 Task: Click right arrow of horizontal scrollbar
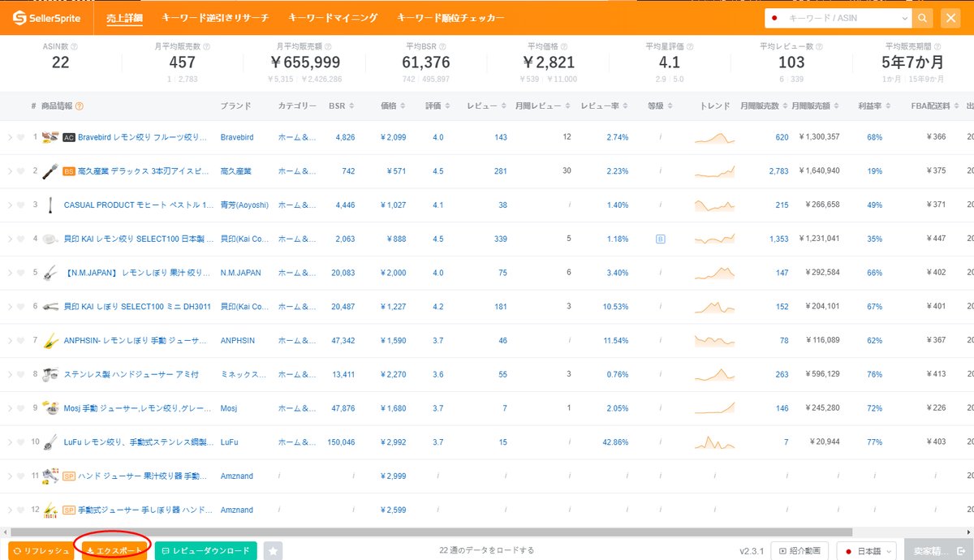(x=968, y=532)
